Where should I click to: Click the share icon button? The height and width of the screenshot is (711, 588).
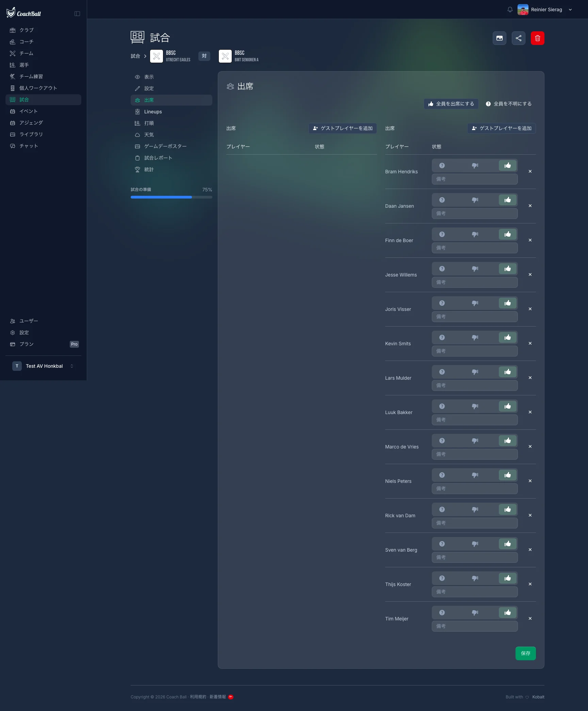tap(518, 38)
